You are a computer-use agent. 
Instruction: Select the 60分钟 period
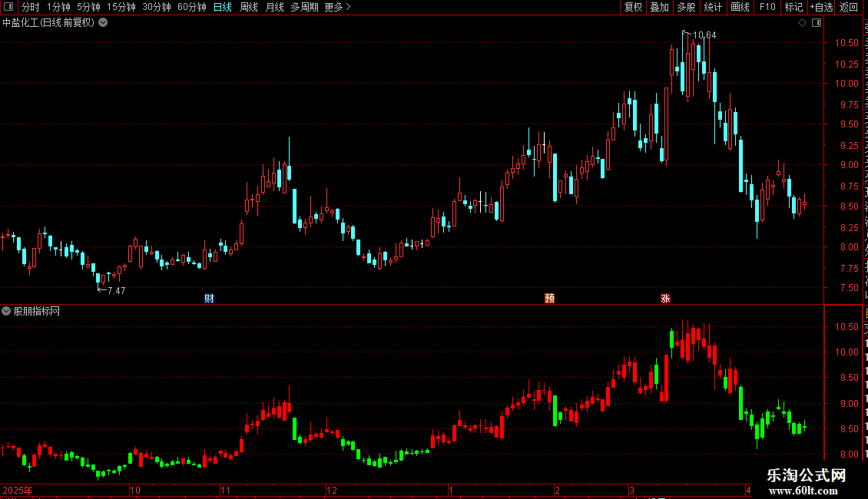192,7
